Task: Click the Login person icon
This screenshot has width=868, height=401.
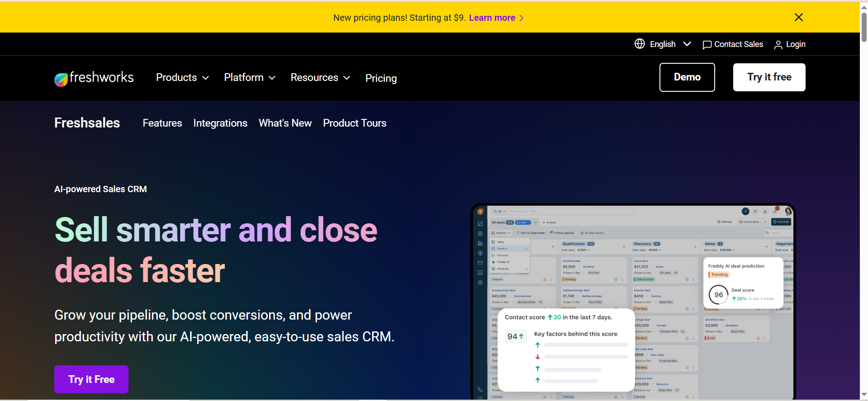Action: (778, 45)
